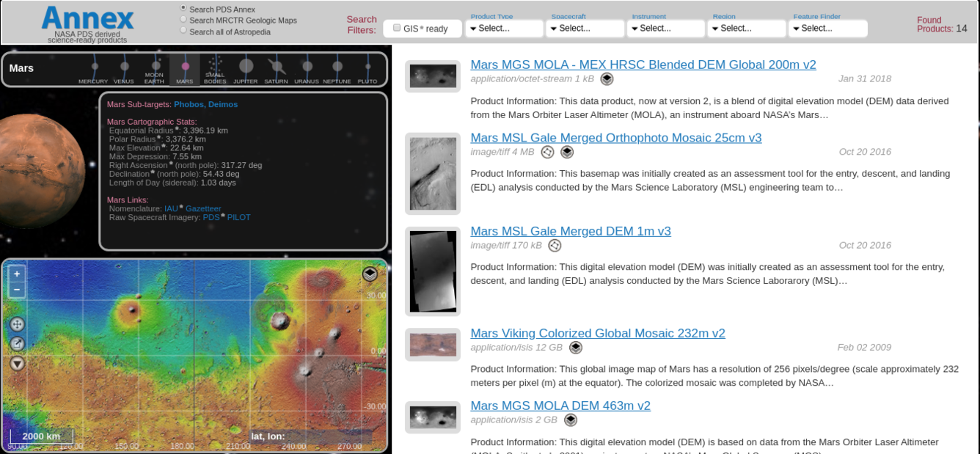Open the Mars MSL Gale Merged DEM link
Image resolution: width=980 pixels, height=454 pixels.
tap(571, 230)
